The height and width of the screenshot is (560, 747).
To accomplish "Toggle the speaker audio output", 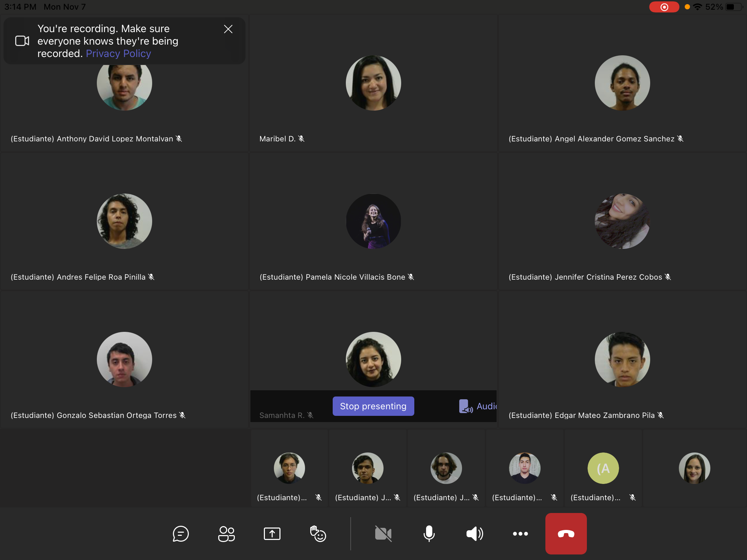I will (x=474, y=534).
